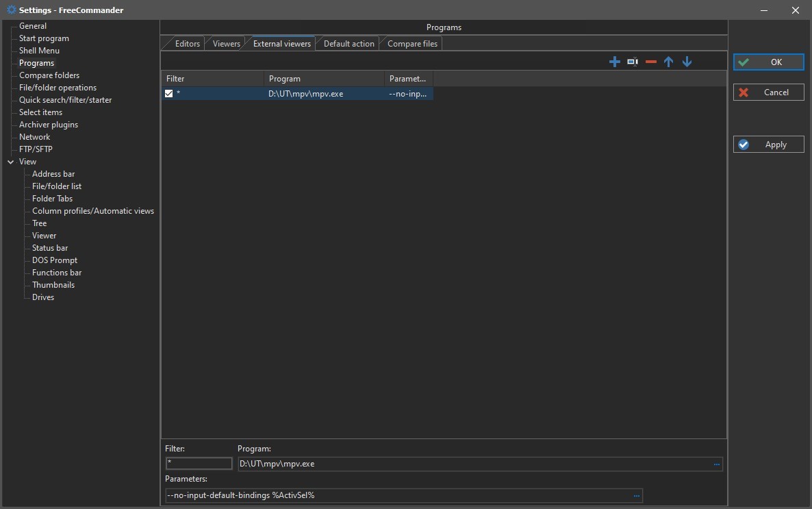Move the selected entry up
812x509 pixels.
(x=668, y=62)
